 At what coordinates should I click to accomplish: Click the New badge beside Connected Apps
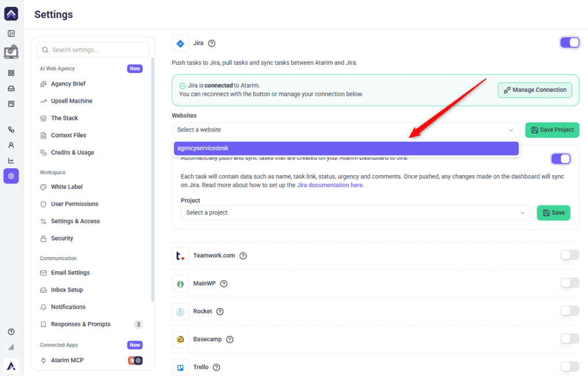pos(134,345)
